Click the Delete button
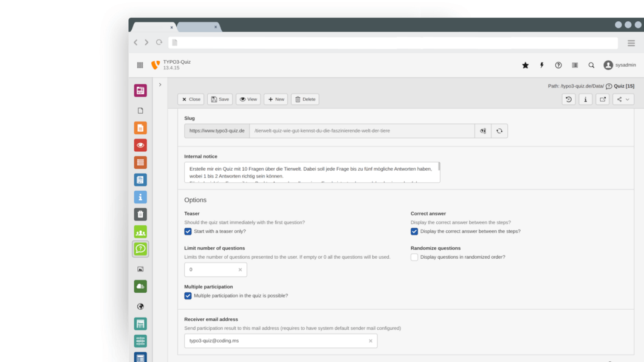The height and width of the screenshot is (362, 644). pos(305,100)
